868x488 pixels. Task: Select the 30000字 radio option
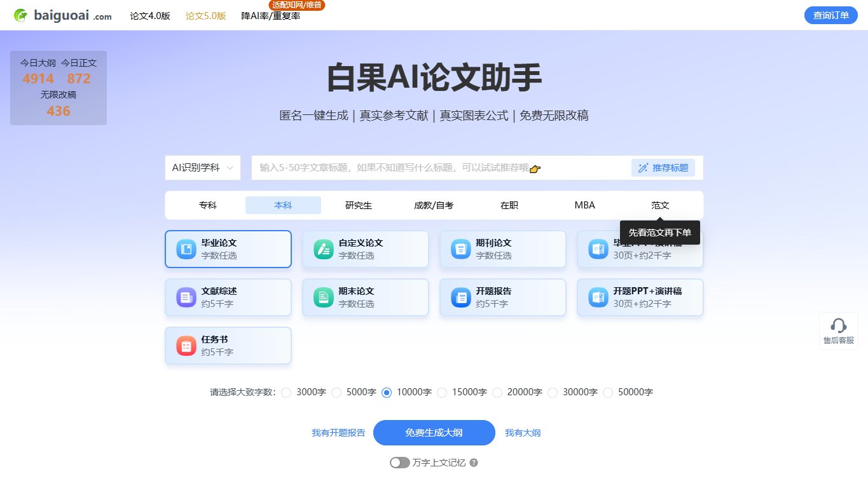(x=553, y=393)
